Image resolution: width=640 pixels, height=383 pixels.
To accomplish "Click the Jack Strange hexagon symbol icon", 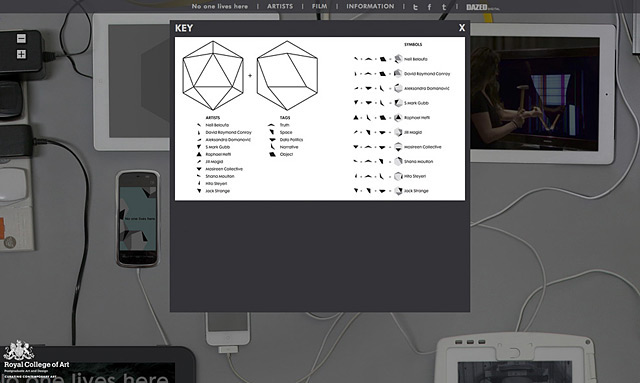I will [398, 191].
